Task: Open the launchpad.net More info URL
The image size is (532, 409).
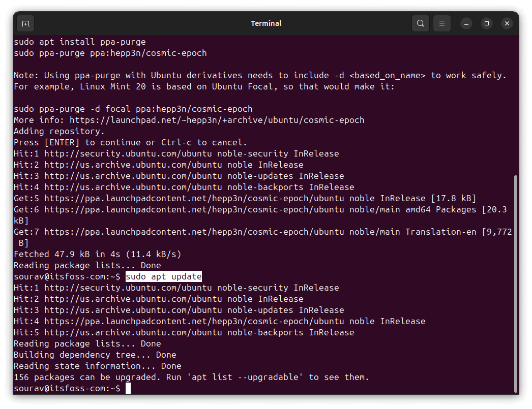Action: tap(217, 120)
